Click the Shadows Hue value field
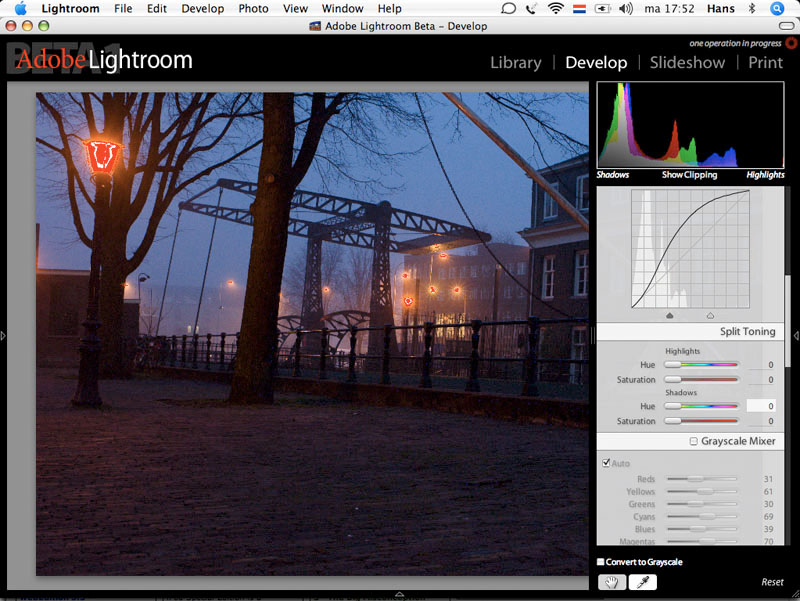 (762, 406)
